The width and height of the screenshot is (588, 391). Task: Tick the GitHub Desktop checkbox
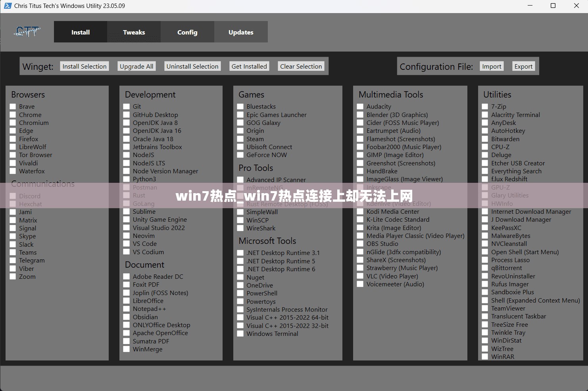point(127,115)
